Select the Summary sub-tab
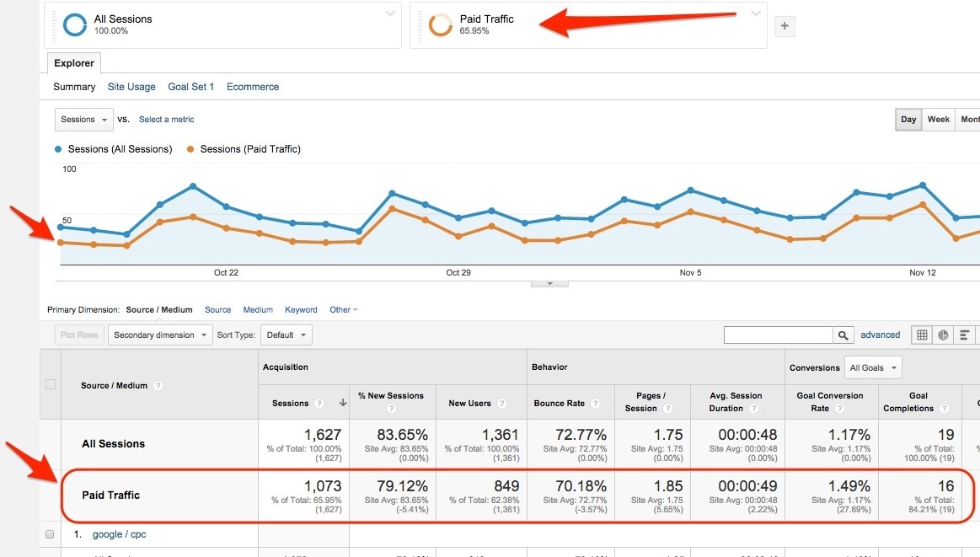980x557 pixels. (x=74, y=87)
